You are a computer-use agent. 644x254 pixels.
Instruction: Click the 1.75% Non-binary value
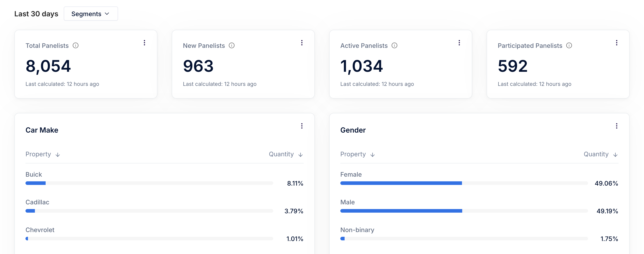coord(609,239)
